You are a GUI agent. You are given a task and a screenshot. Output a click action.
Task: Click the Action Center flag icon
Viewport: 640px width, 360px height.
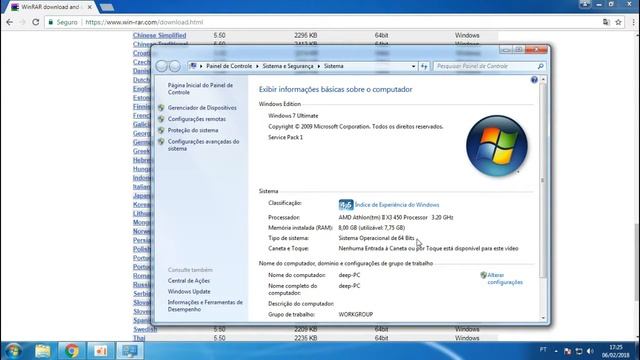(x=567, y=351)
